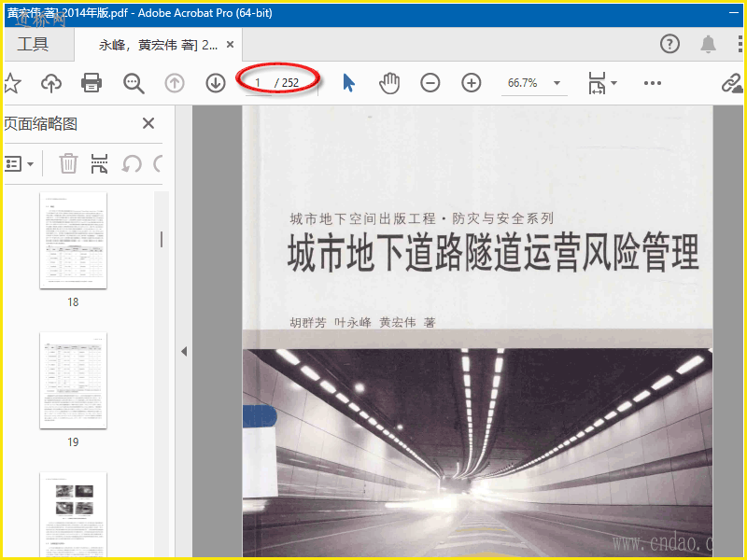The height and width of the screenshot is (560, 747).
Task: Click the page label 19
Action: (73, 441)
